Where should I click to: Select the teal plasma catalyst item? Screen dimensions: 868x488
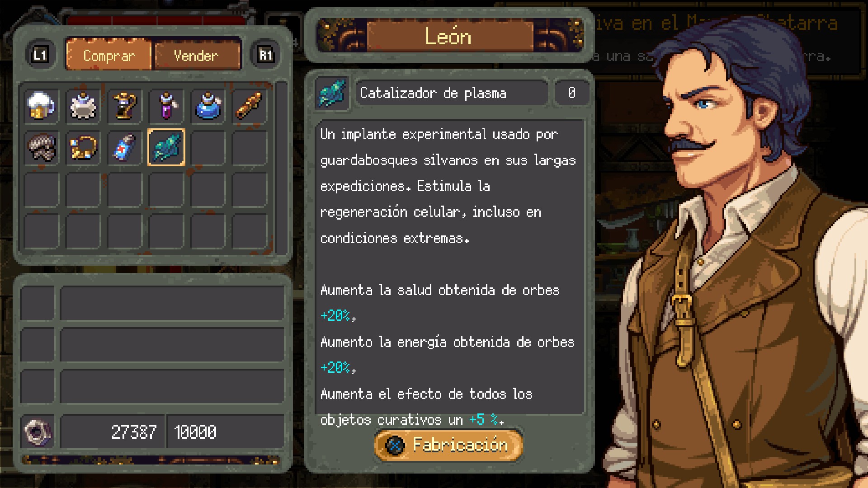(x=166, y=148)
